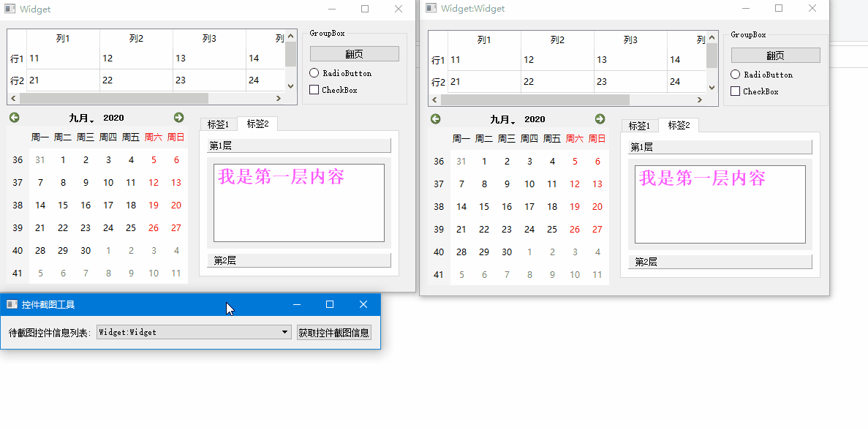The image size is (868, 430).
Task: Click the 控件截图工具 window title icon
Action: 12,304
